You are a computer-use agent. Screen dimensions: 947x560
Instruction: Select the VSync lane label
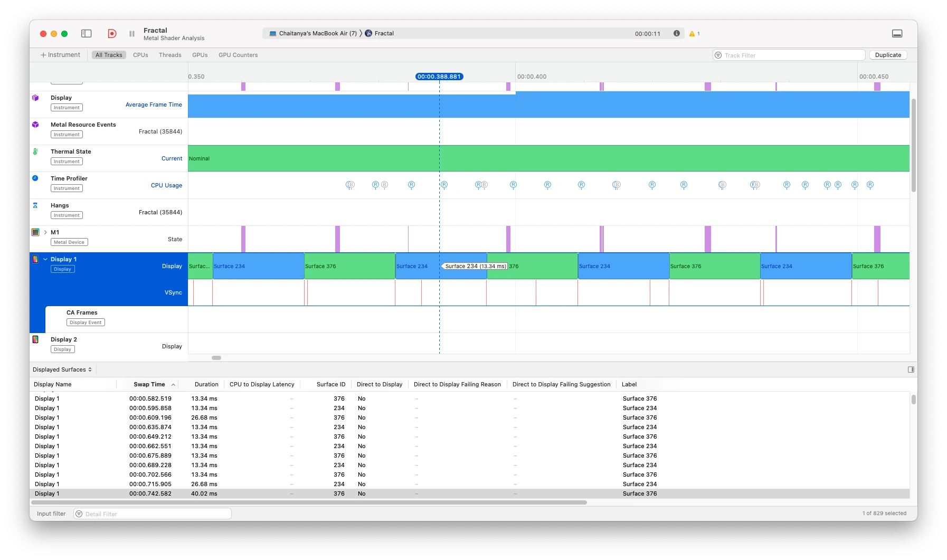(x=173, y=292)
